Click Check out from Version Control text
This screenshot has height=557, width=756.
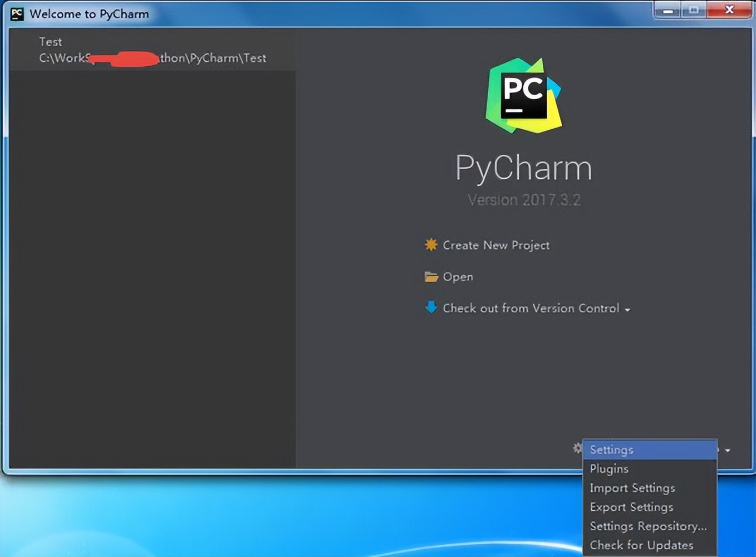point(531,308)
